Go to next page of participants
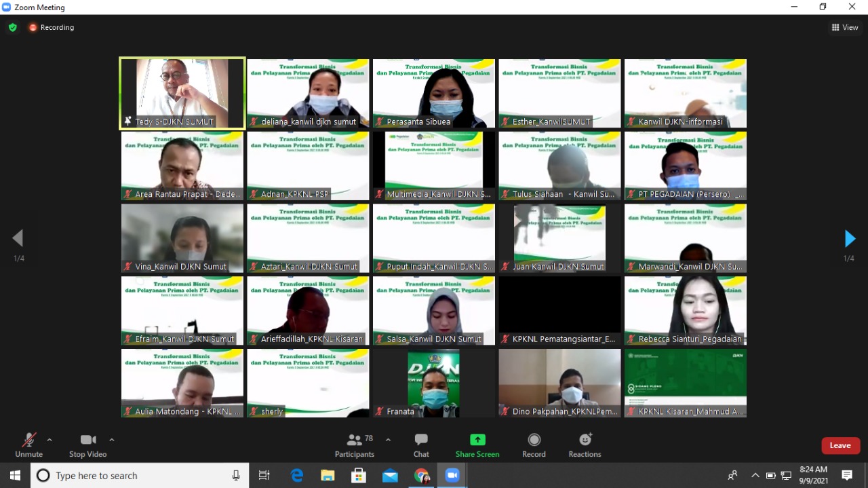 point(850,239)
